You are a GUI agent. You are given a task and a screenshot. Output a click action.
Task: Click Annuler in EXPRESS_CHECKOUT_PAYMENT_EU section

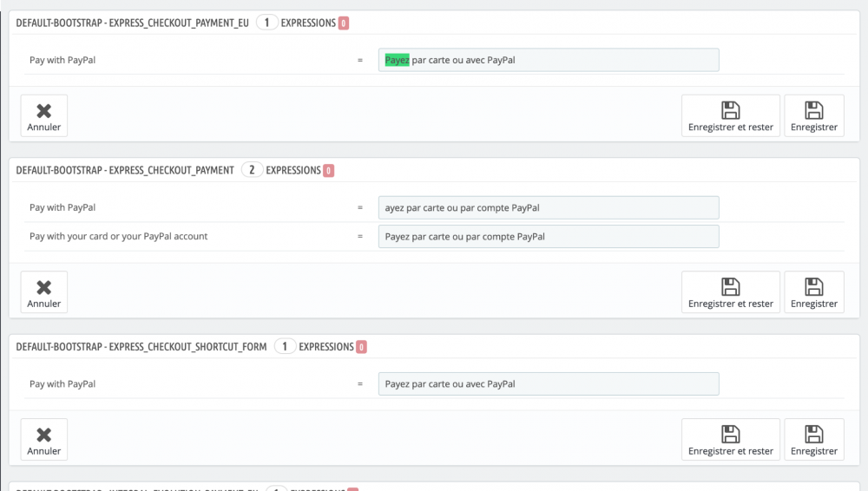tap(43, 115)
